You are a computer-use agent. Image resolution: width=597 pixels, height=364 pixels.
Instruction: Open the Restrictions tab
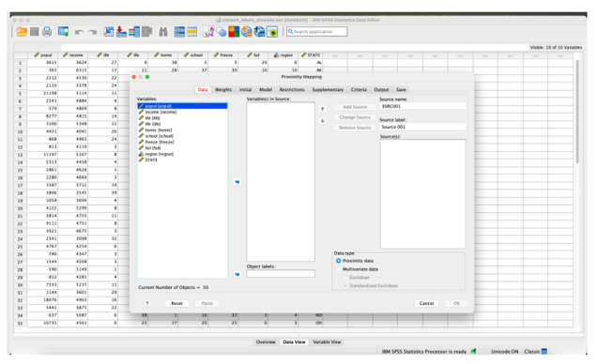click(x=292, y=90)
